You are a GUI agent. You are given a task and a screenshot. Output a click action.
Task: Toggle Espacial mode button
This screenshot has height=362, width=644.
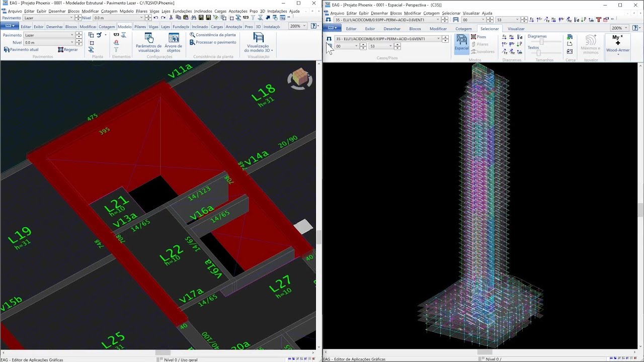(461, 43)
